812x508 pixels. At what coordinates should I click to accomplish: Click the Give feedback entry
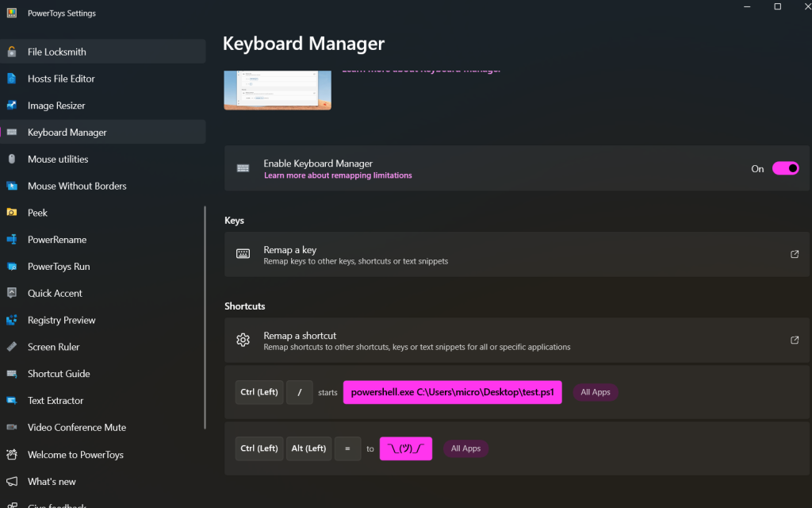[x=56, y=505]
